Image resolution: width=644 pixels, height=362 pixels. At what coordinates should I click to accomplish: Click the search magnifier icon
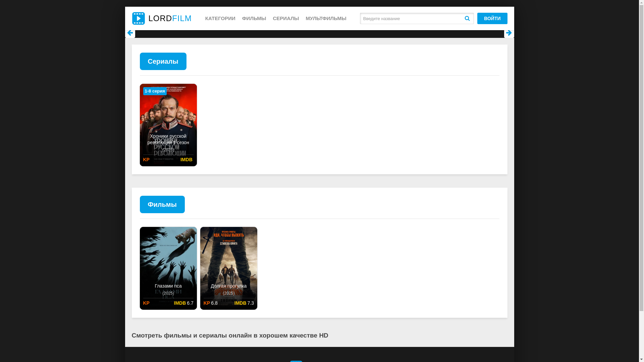[467, 18]
